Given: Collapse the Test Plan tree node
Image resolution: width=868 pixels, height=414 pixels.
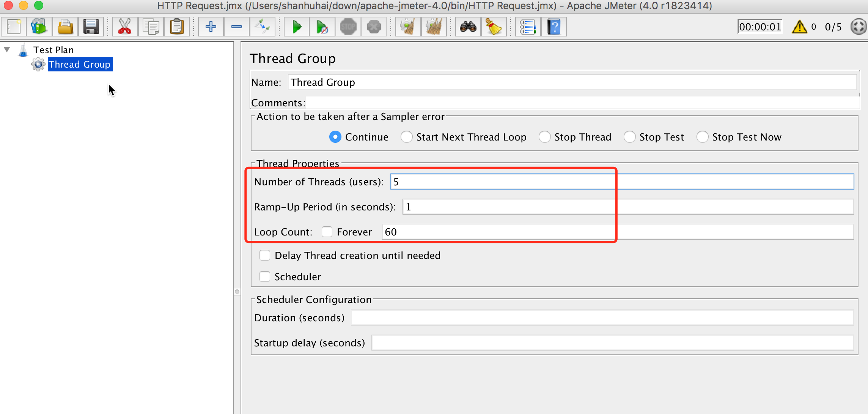Looking at the screenshot, I should [7, 49].
